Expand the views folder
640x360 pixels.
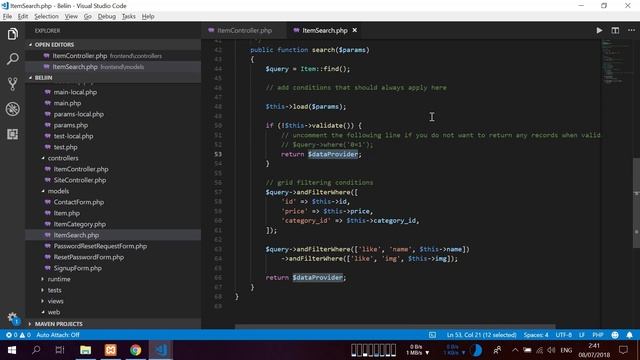56,301
